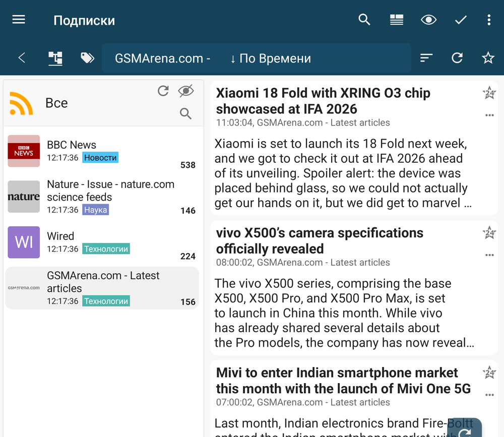
Task: Click the nature logo thumbnail
Action: click(x=24, y=197)
